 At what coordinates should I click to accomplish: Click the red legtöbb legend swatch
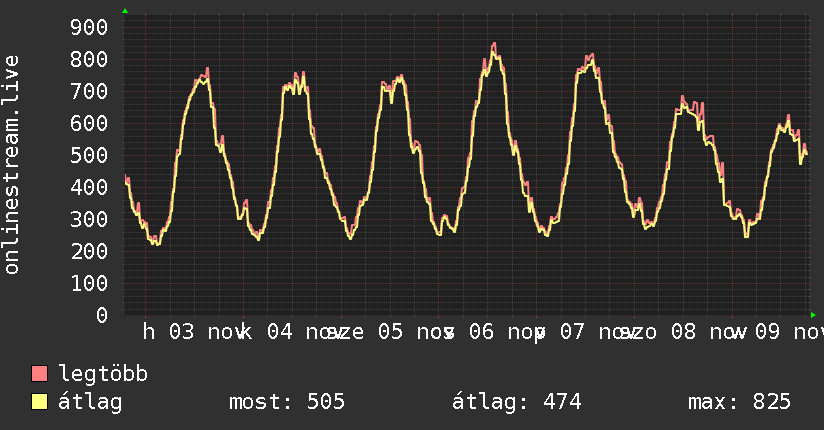pos(40,374)
